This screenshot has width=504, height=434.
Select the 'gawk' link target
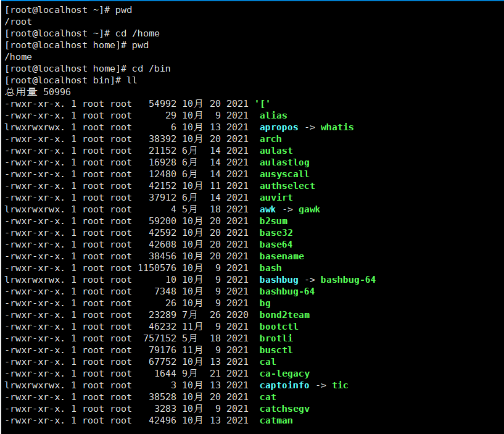point(309,209)
